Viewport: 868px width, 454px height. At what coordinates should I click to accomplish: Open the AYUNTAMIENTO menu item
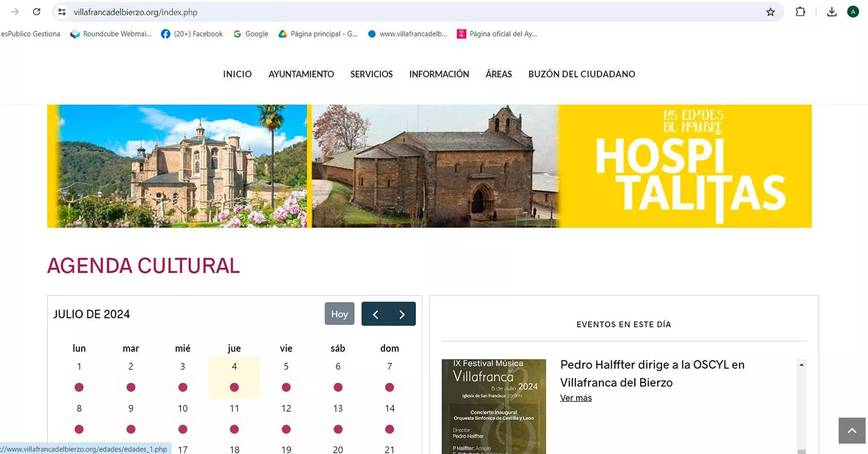coord(301,74)
